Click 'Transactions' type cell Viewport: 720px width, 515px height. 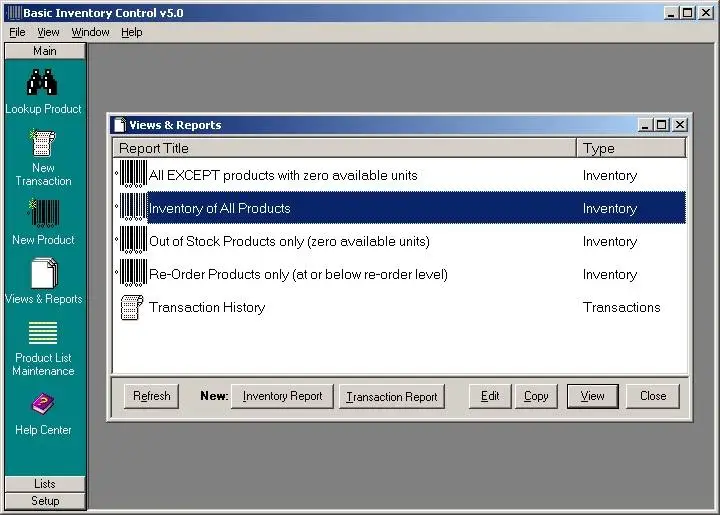point(621,307)
